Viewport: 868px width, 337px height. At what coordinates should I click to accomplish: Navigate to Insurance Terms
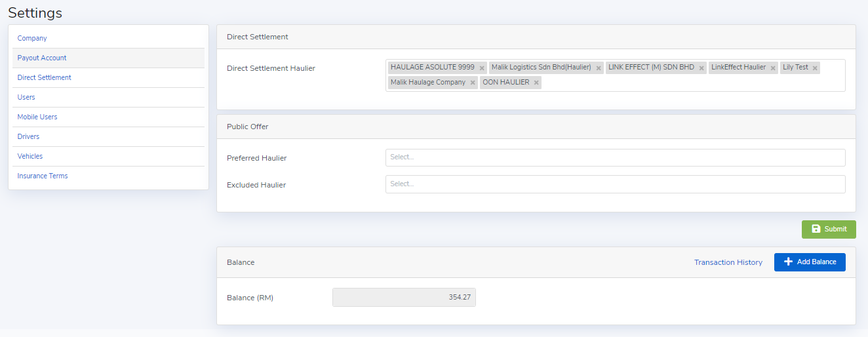[43, 176]
